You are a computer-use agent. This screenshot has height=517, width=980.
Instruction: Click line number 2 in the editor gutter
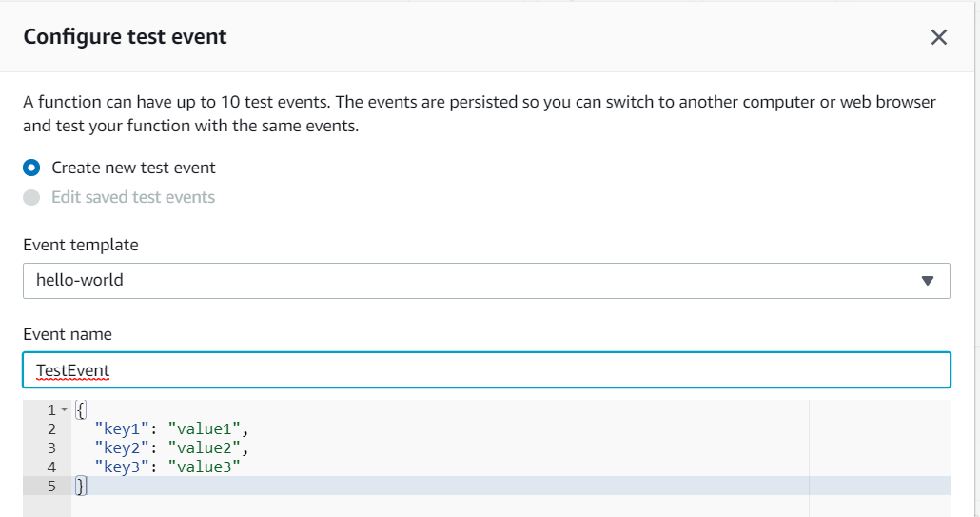pyautogui.click(x=51, y=429)
